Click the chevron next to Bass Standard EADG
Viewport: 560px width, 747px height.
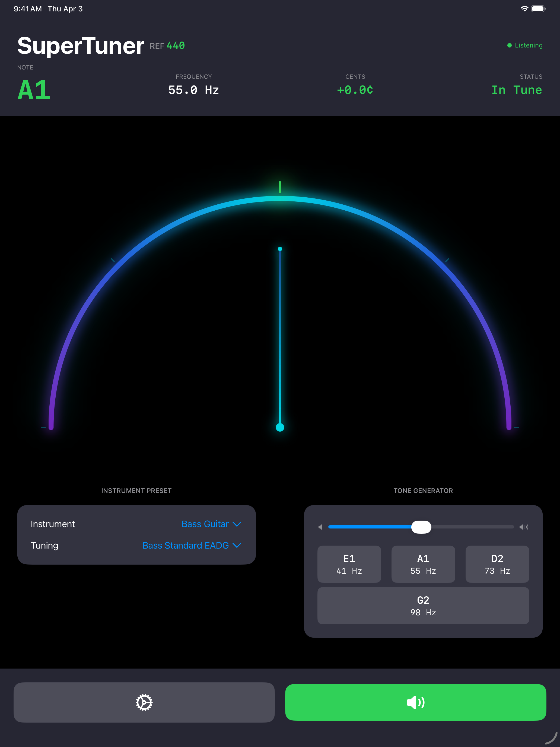(x=237, y=545)
